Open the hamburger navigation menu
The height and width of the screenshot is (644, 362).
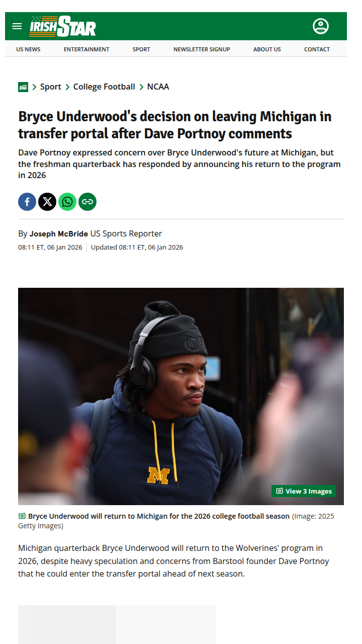tap(17, 26)
